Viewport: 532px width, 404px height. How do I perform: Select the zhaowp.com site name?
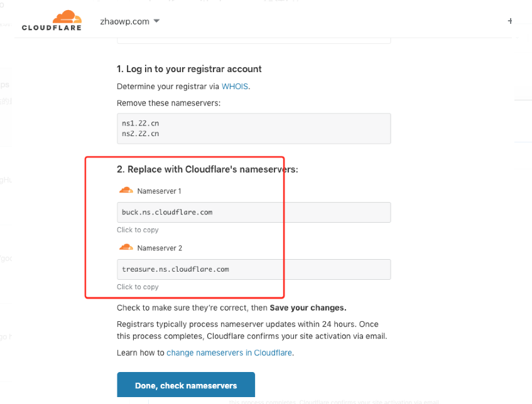click(x=124, y=21)
